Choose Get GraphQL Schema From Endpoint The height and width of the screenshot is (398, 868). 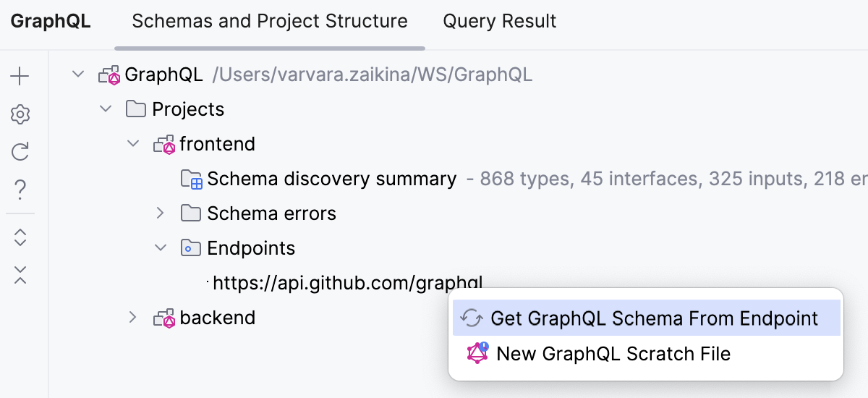pos(646,319)
